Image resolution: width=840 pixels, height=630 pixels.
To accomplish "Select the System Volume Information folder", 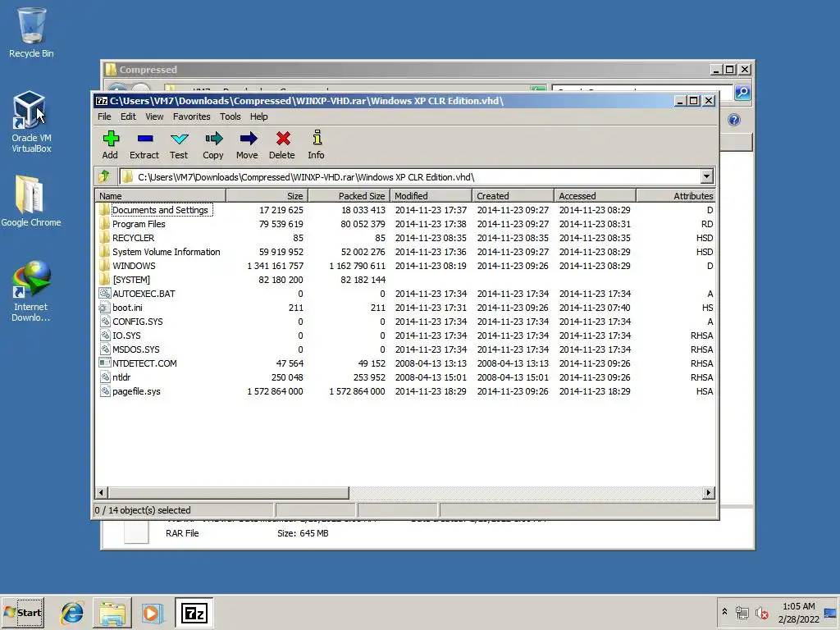I will [x=405, y=252].
